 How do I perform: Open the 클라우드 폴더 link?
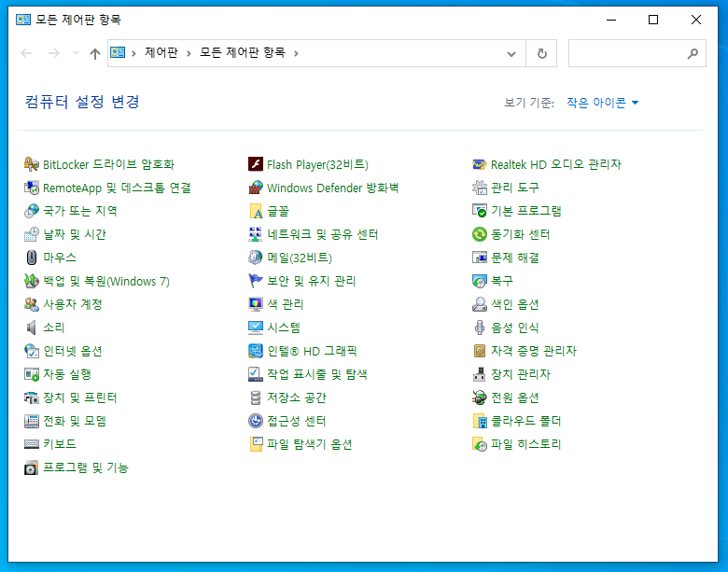pyautogui.click(x=526, y=421)
